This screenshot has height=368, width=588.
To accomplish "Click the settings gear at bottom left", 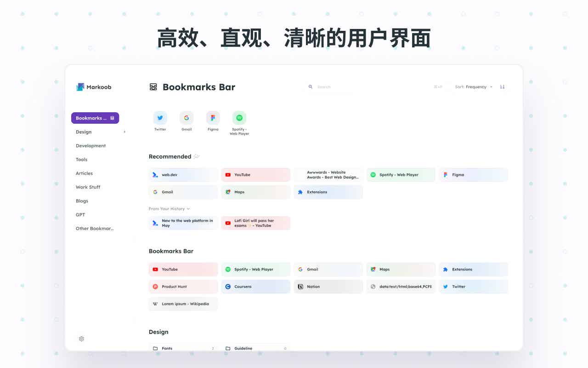I will (x=81, y=339).
